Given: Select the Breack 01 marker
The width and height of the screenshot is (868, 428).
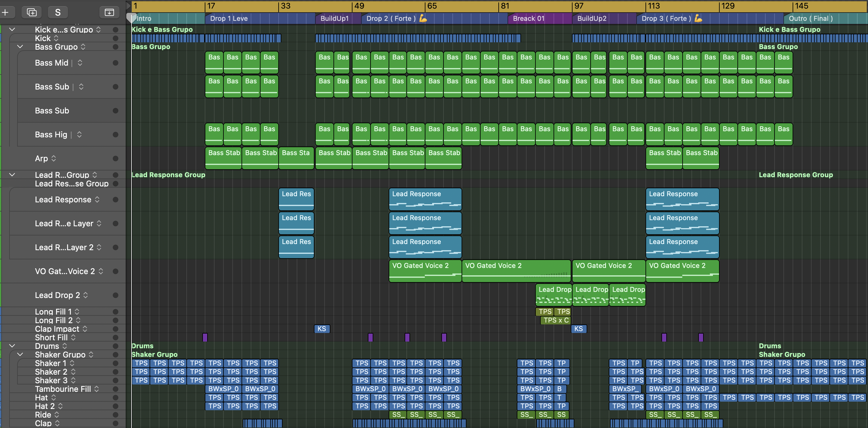Looking at the screenshot, I should (x=540, y=18).
